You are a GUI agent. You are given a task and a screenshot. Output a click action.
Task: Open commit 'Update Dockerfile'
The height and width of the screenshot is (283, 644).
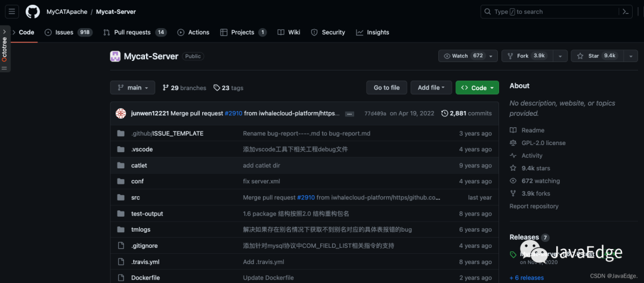click(268, 278)
